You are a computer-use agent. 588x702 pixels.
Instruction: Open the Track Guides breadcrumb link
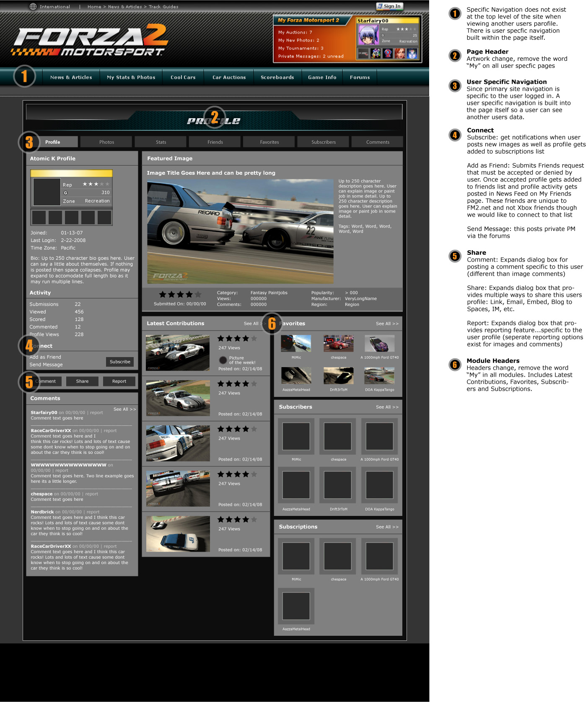click(163, 7)
